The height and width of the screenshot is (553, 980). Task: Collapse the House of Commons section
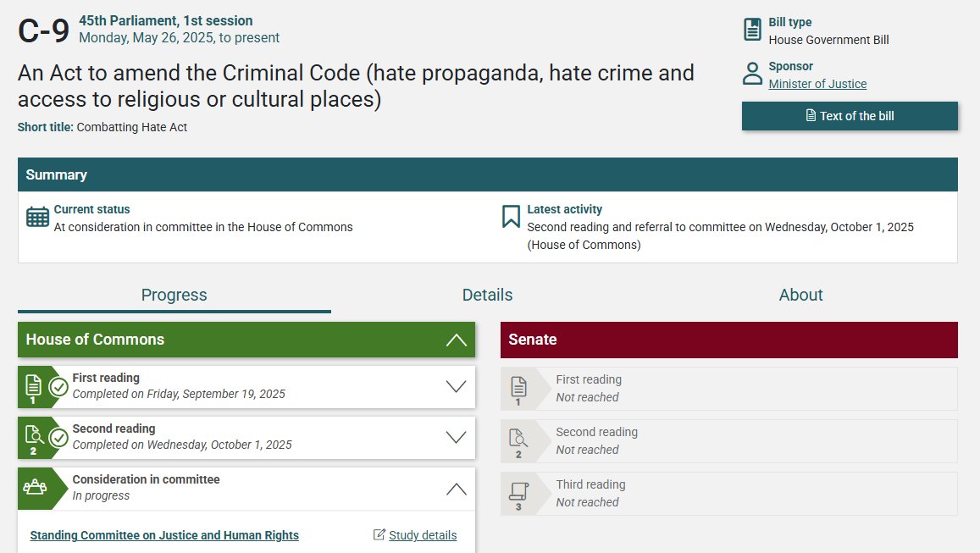point(456,340)
